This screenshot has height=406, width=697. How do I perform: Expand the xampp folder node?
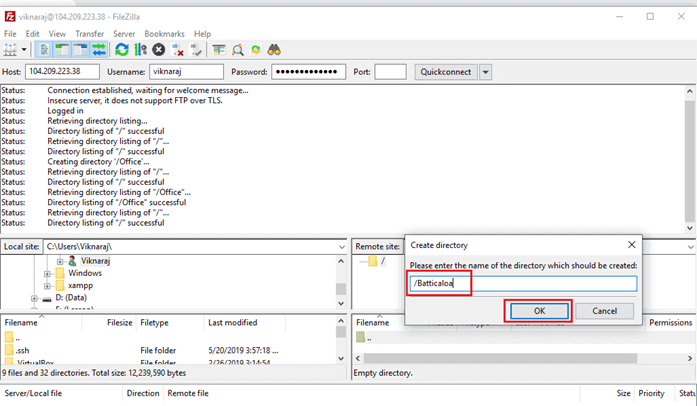point(47,286)
